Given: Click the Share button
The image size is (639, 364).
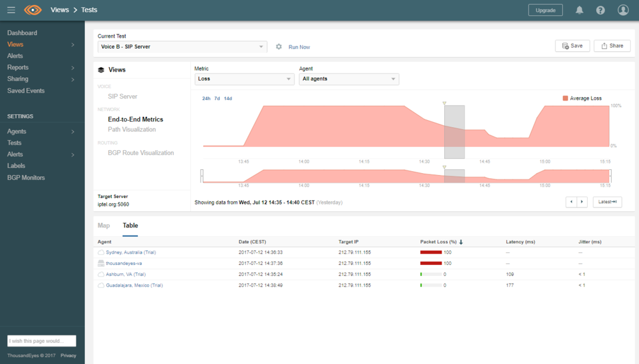Looking at the screenshot, I should coord(612,46).
